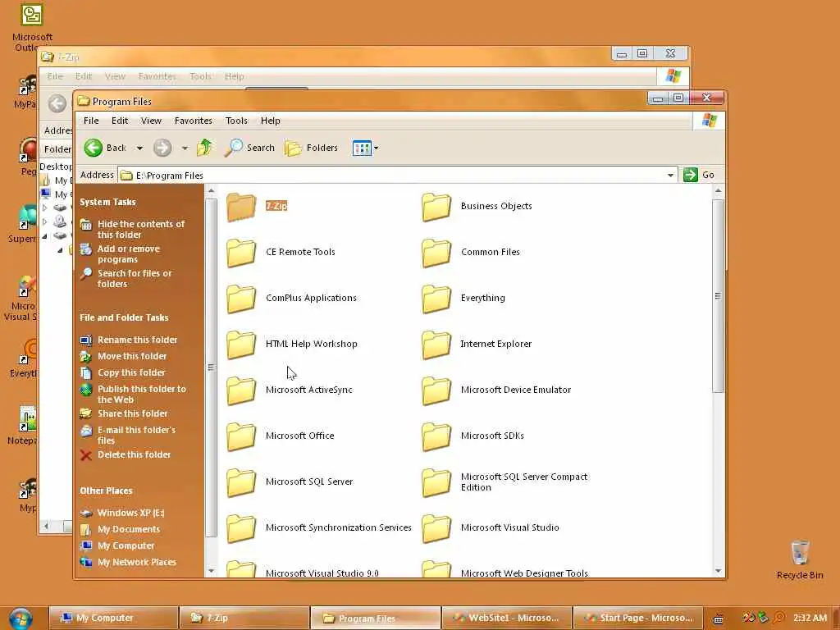Open the Favorites menu in Program Files
This screenshot has height=630, width=840.
click(194, 121)
